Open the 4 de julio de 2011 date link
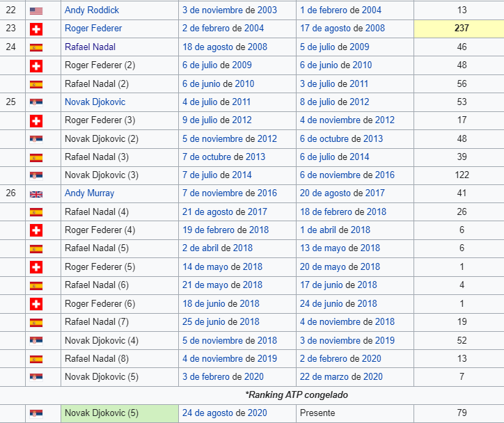504x423 pixels. click(216, 102)
